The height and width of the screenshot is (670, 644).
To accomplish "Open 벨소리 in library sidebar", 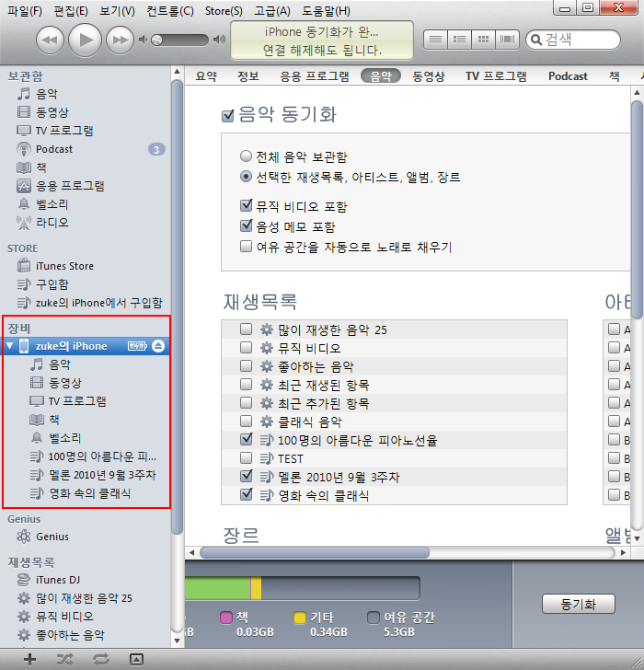I will click(52, 204).
